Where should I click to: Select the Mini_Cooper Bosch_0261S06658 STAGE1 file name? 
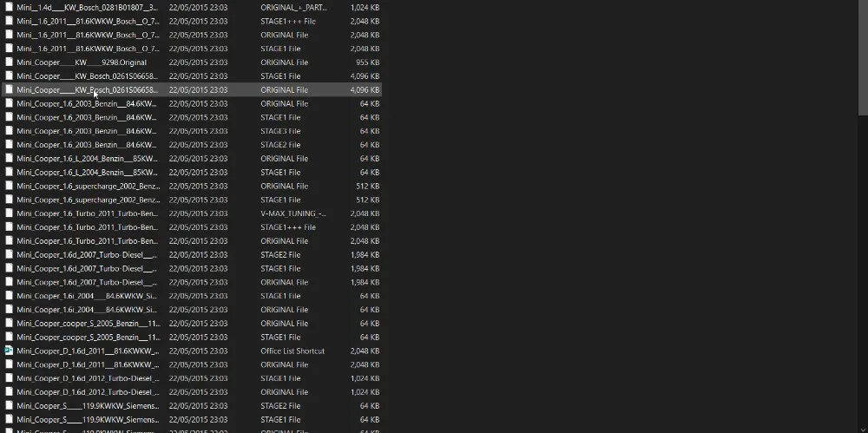[x=87, y=76]
